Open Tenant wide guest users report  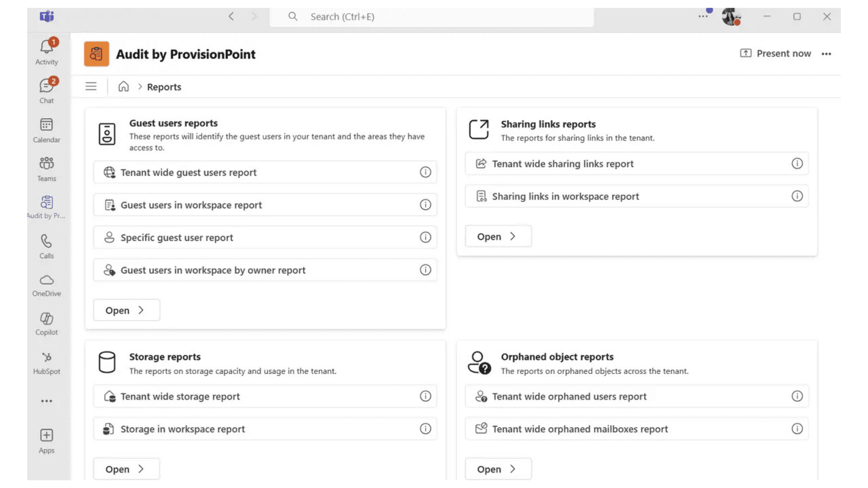265,172
